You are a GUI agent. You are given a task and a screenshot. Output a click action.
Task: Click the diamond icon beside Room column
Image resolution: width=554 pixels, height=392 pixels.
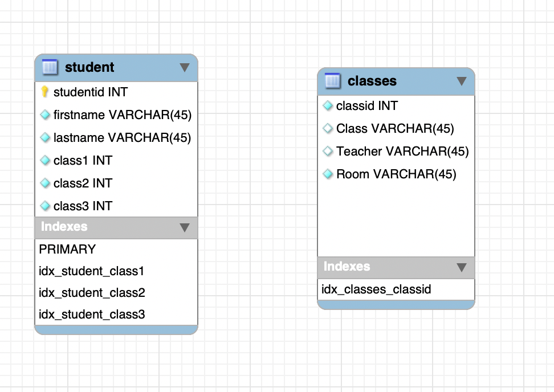328,174
